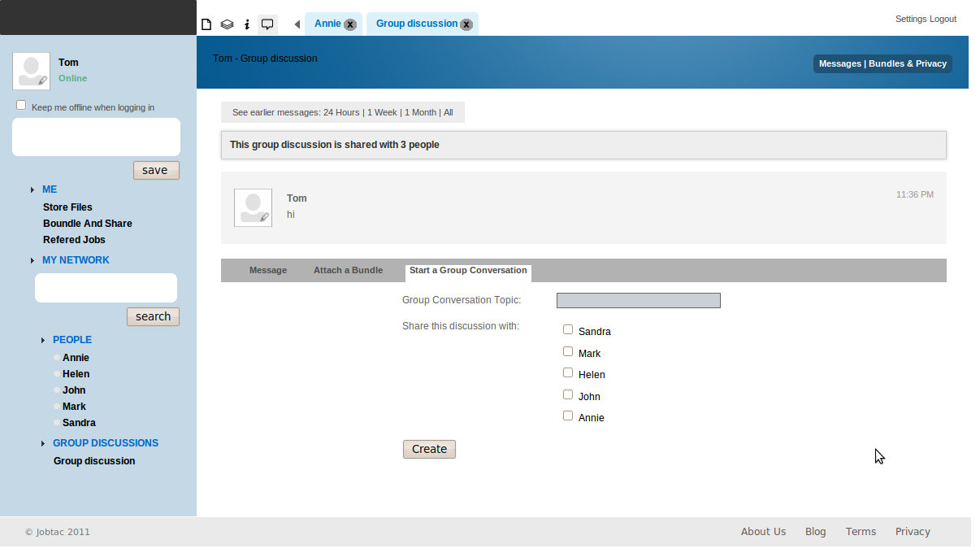Click the Create button
Viewport: 980px width, 553px height.
click(429, 449)
